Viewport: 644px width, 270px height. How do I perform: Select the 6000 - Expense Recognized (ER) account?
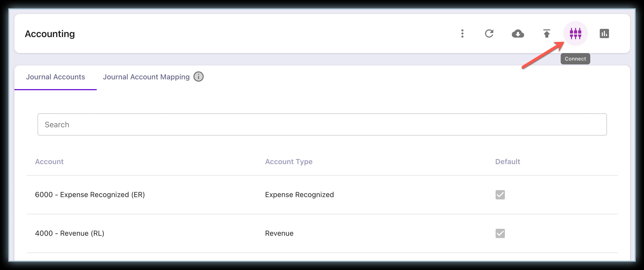point(90,195)
